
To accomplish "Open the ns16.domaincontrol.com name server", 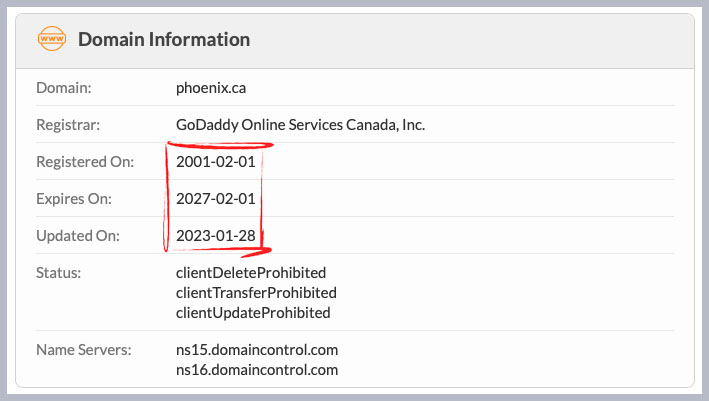I will 257,370.
